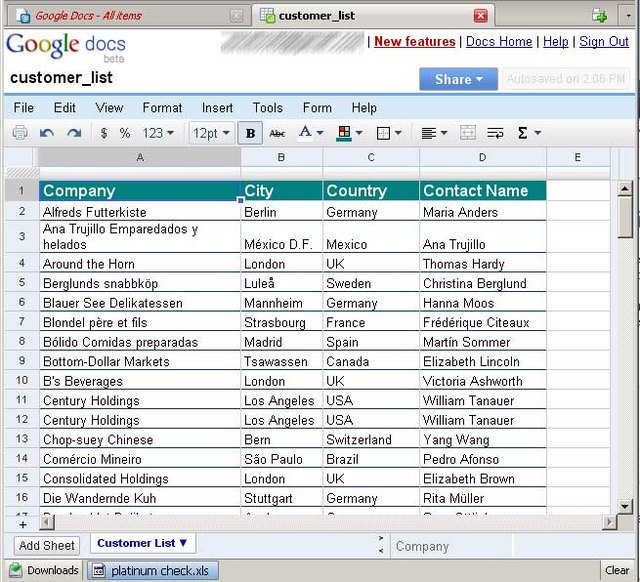Click the Company header cell
Screen dimensions: 640x582
coord(140,191)
